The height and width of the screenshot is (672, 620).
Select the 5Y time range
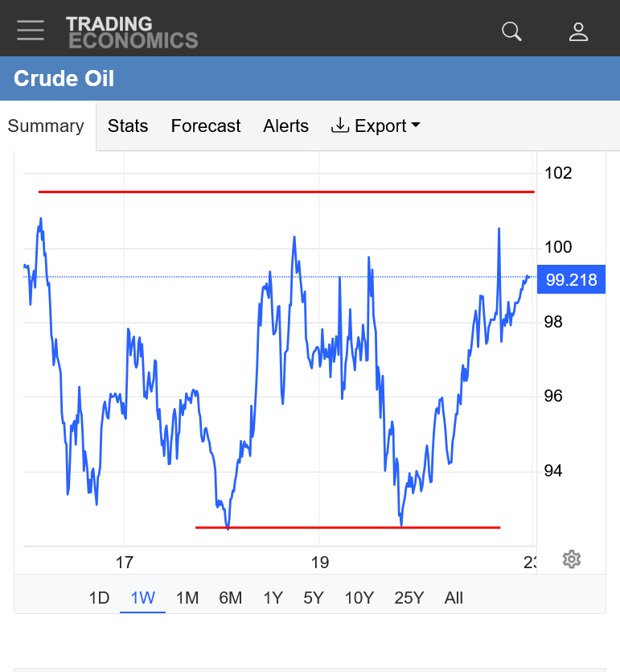[314, 598]
